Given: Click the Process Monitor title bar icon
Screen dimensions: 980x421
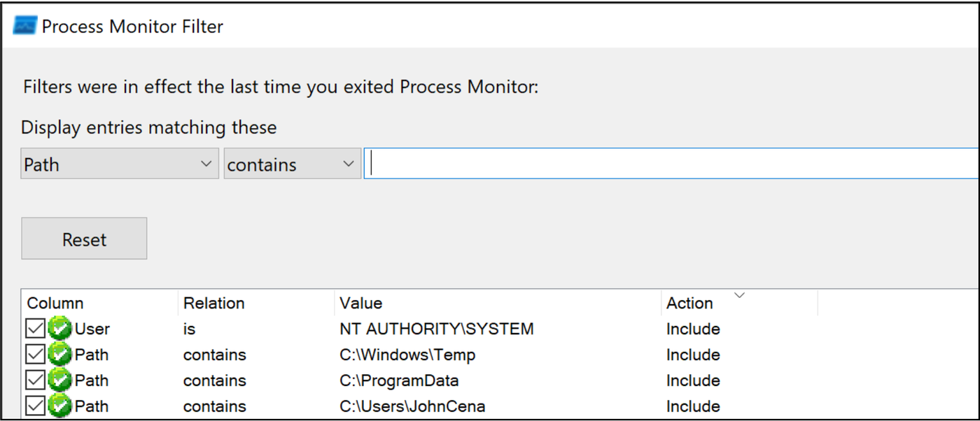Looking at the screenshot, I should [x=24, y=27].
